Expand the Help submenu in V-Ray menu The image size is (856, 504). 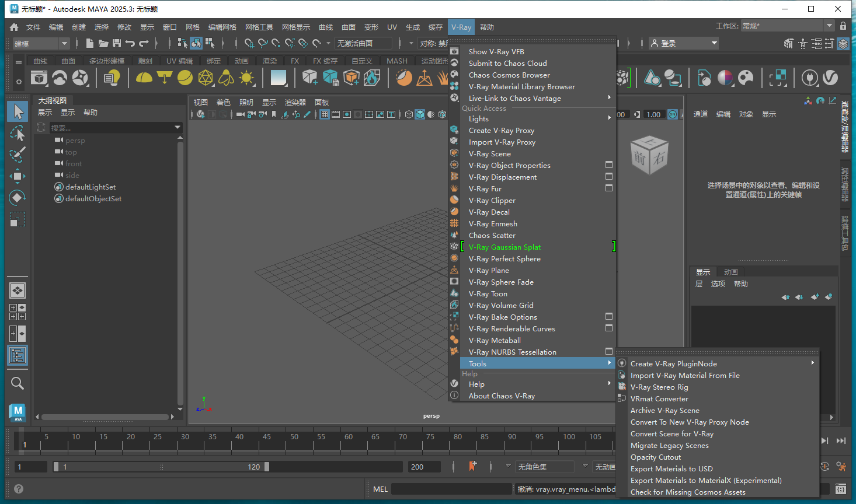point(538,384)
